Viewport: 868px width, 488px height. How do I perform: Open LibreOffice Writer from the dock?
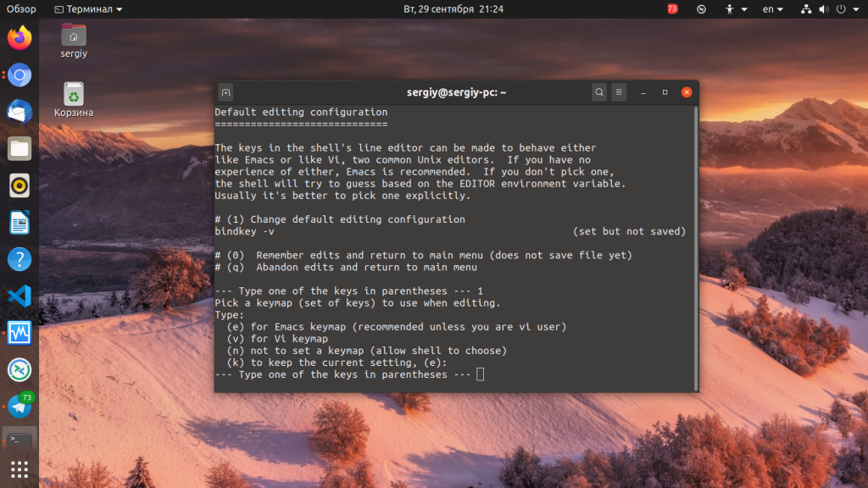[19, 223]
